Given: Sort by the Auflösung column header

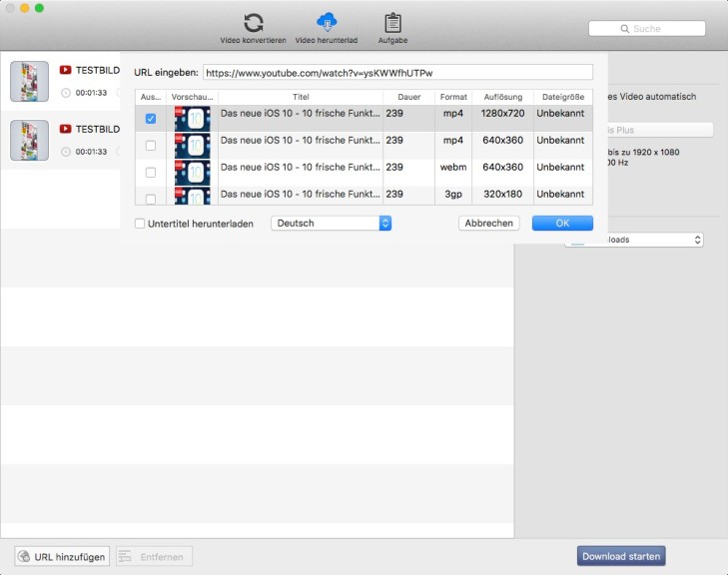Looking at the screenshot, I should [x=503, y=97].
